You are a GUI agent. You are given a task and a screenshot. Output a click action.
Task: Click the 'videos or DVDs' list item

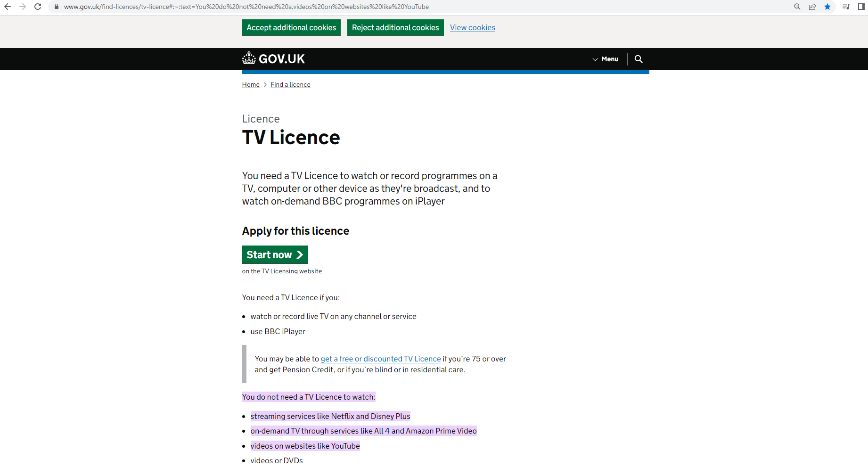pyautogui.click(x=277, y=461)
